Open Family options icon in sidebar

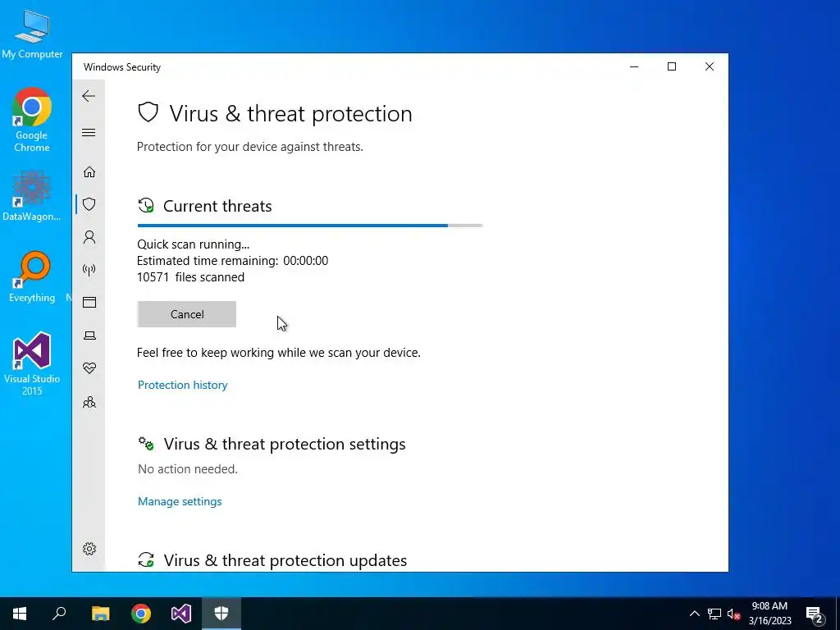(89, 402)
